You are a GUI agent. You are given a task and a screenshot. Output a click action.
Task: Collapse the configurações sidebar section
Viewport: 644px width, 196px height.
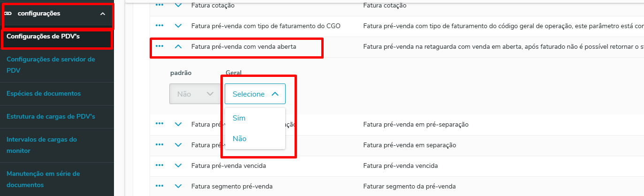103,14
